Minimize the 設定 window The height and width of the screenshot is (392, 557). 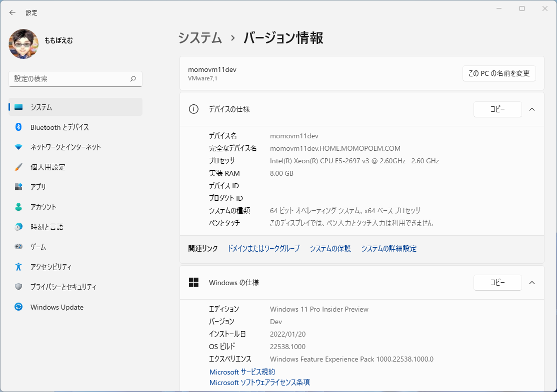tap(498, 8)
